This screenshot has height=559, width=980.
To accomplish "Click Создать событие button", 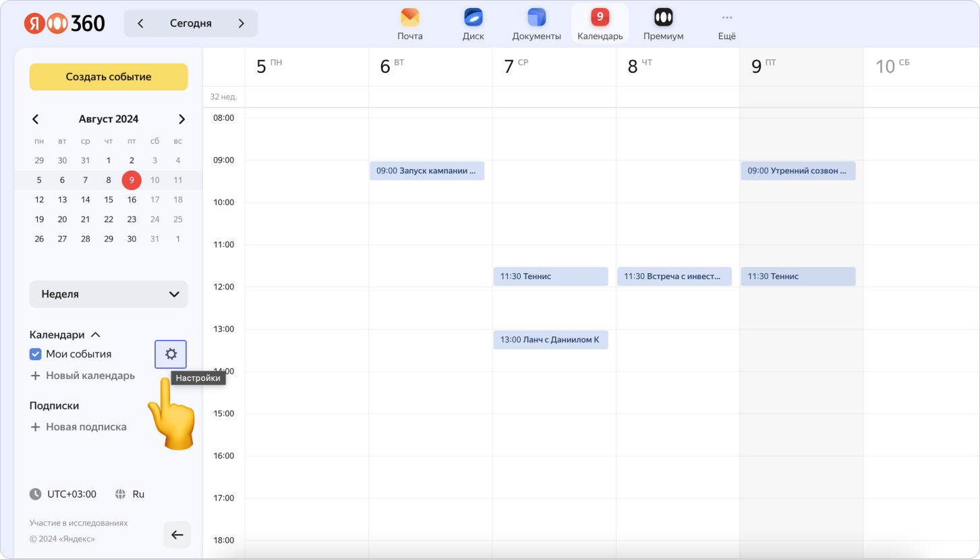I will coord(109,77).
